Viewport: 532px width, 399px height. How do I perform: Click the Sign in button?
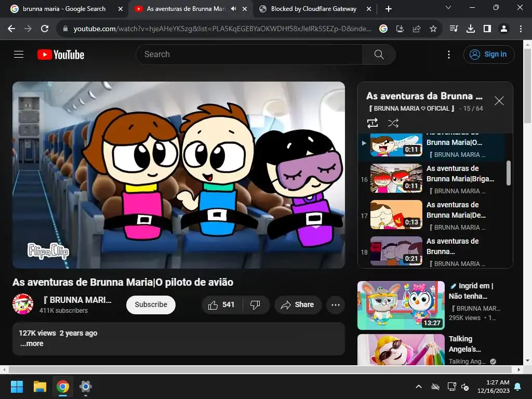point(488,54)
